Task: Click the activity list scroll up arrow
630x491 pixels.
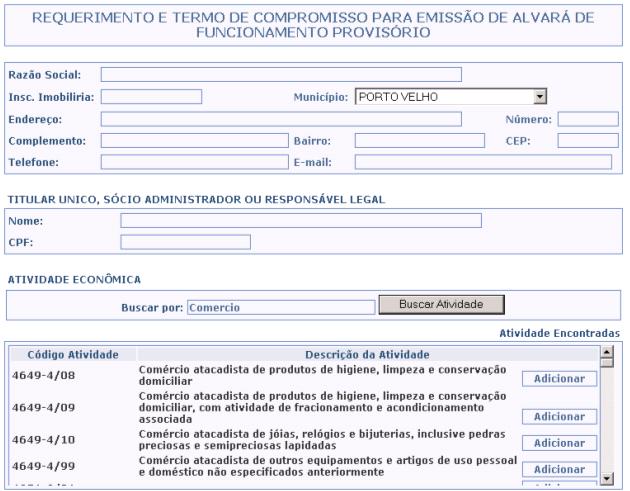Action: (606, 352)
